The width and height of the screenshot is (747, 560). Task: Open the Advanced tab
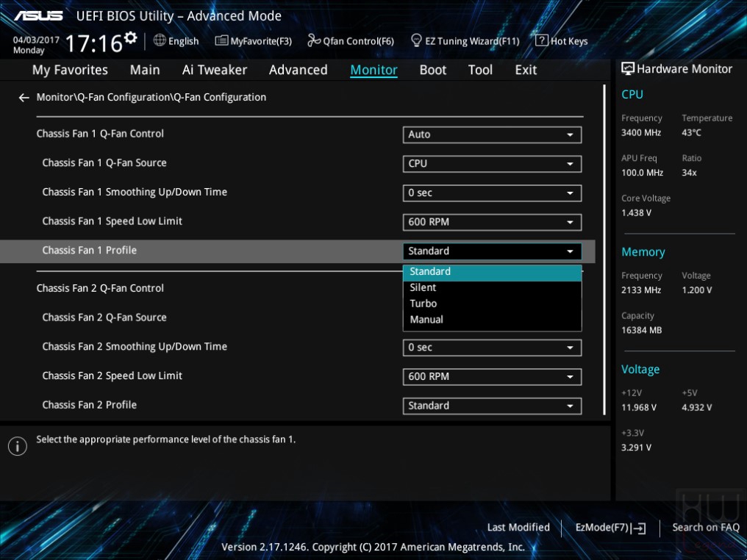tap(299, 70)
